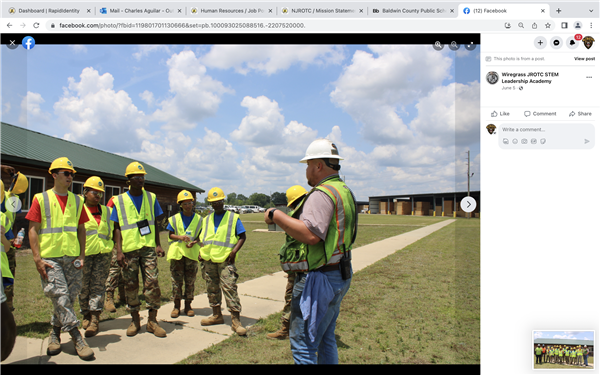The image size is (600, 375).
Task: Open the View post link
Action: [584, 59]
